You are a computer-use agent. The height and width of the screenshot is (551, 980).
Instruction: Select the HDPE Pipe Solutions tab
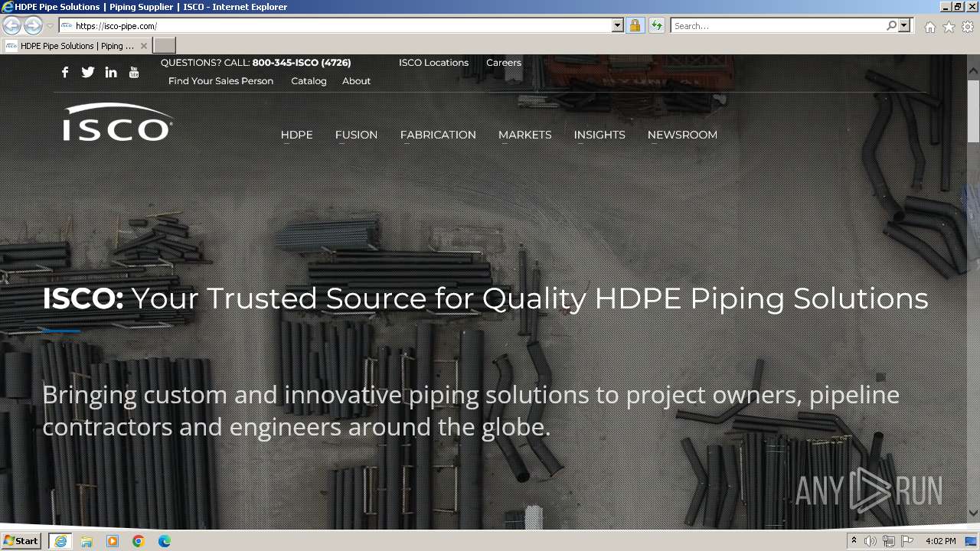click(77, 46)
